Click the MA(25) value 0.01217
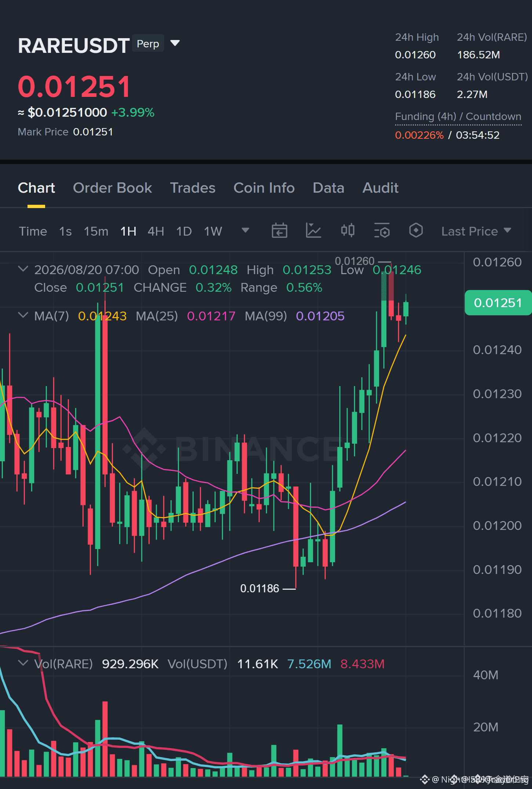The height and width of the screenshot is (789, 532). [x=211, y=316]
